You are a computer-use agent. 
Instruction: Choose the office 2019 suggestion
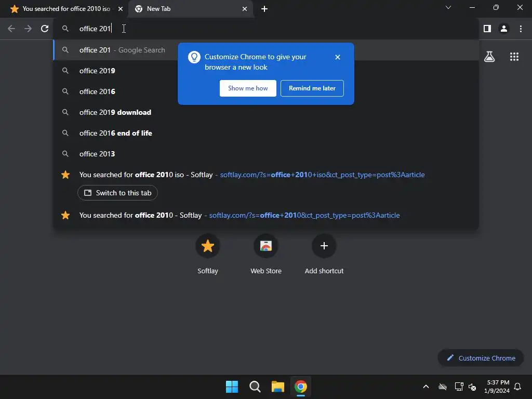266,71
